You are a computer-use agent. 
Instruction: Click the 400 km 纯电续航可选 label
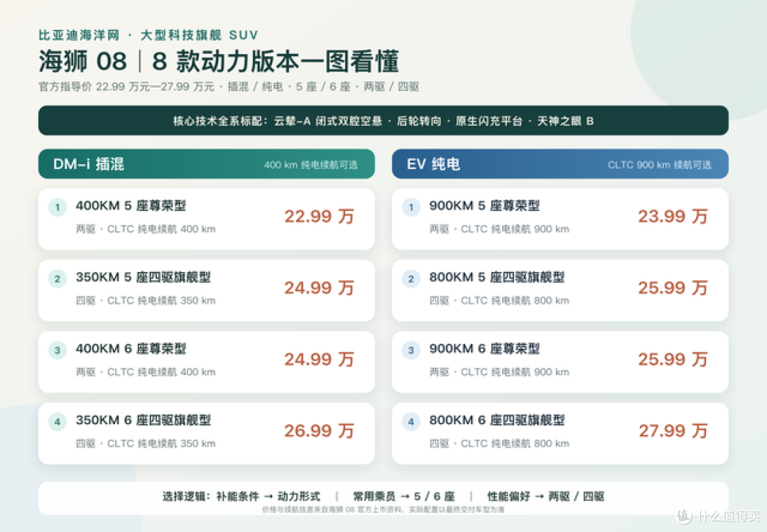click(310, 165)
